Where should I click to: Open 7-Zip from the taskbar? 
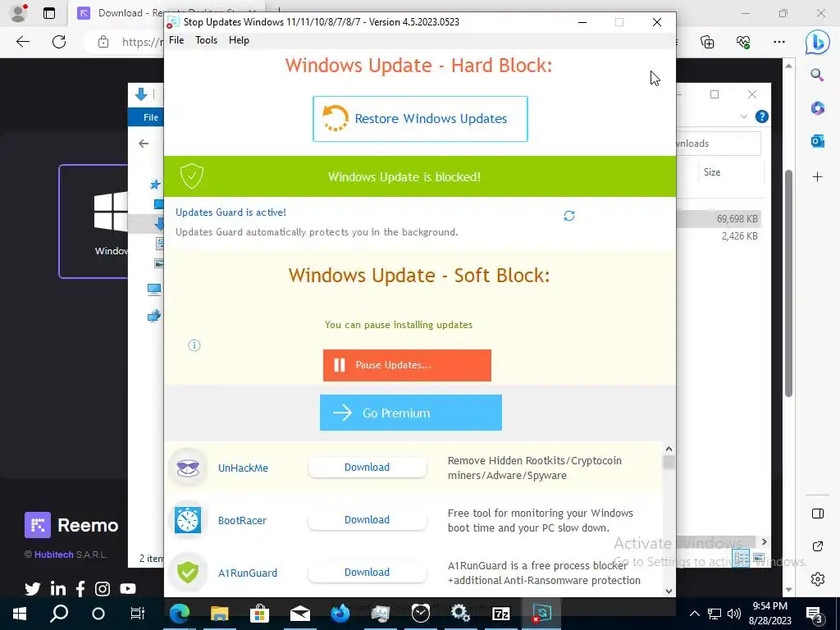coord(501,613)
